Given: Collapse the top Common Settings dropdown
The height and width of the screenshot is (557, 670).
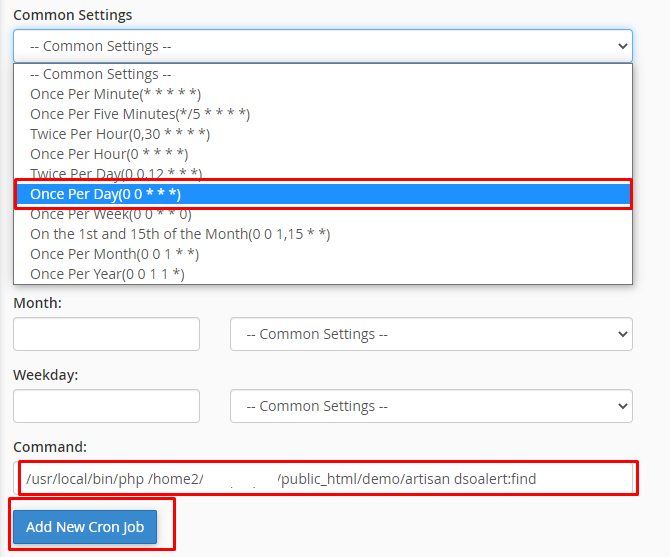Looking at the screenshot, I should pyautogui.click(x=322, y=46).
